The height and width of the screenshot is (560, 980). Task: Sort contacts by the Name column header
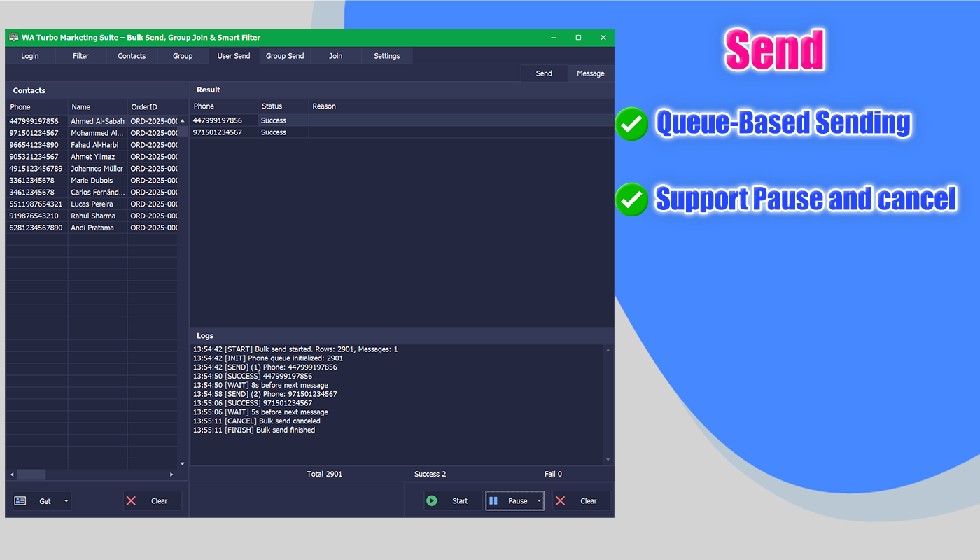coord(97,107)
